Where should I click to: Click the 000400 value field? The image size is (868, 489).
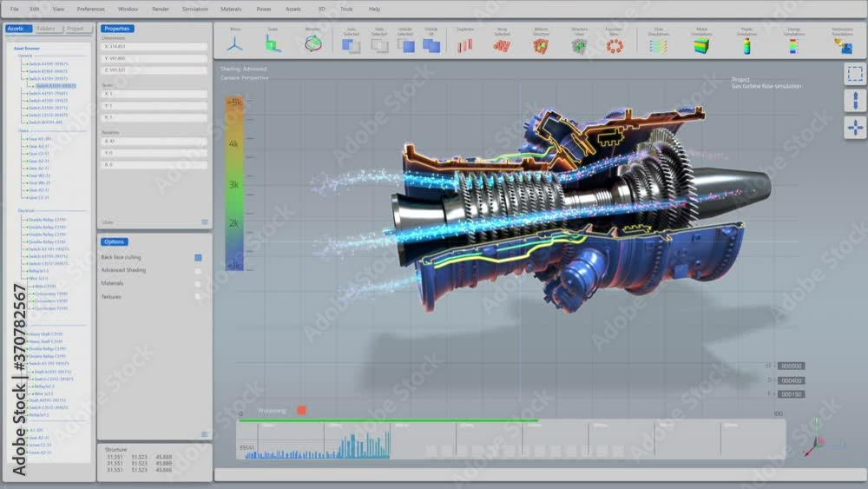(791, 380)
